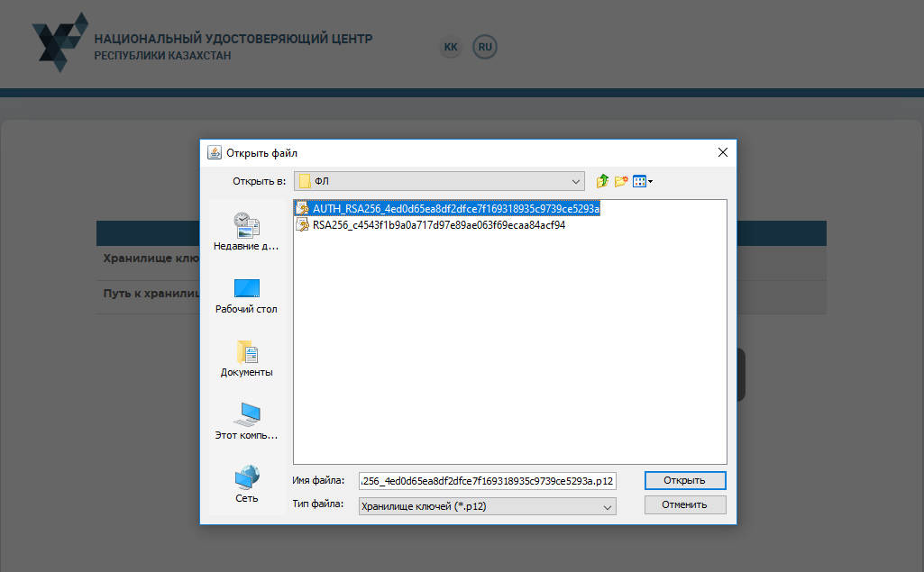The width and height of the screenshot is (924, 572).
Task: Click the Up One Level folder icon
Action: click(x=603, y=181)
